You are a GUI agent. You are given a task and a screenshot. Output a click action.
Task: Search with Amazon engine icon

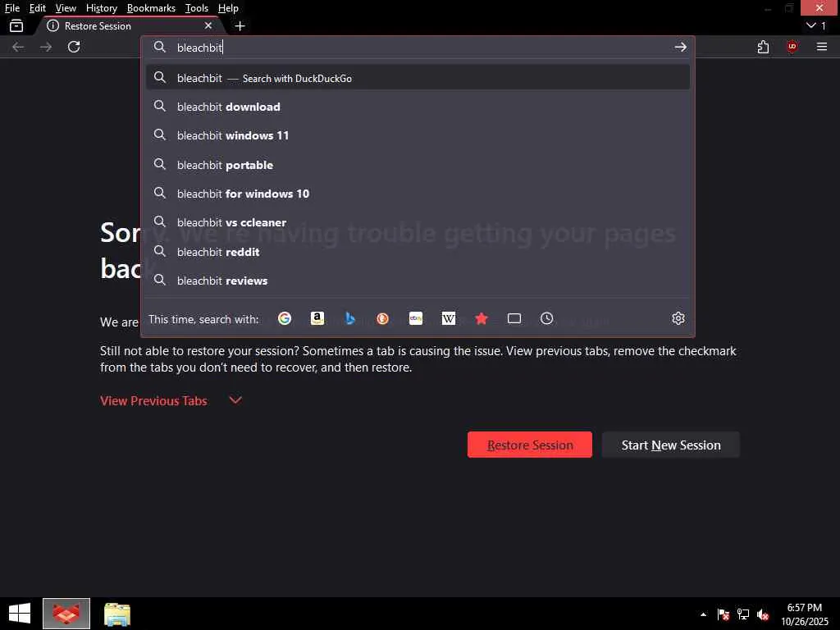317,319
